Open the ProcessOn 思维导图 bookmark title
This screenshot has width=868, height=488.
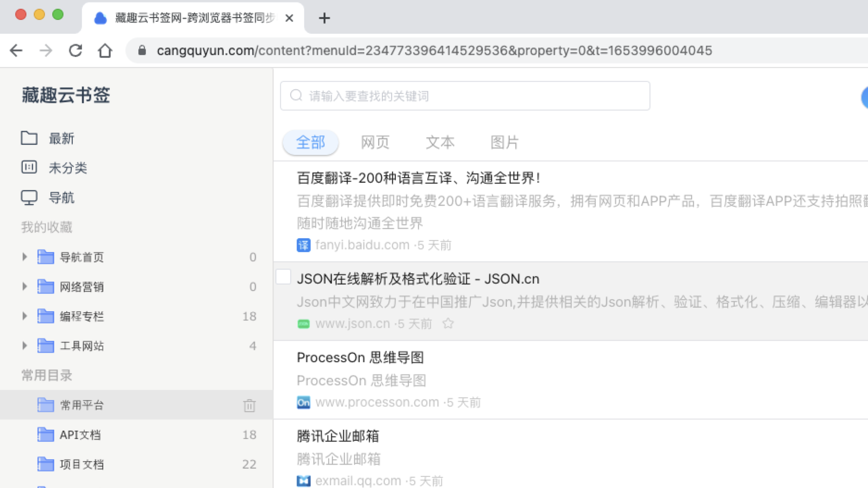360,358
